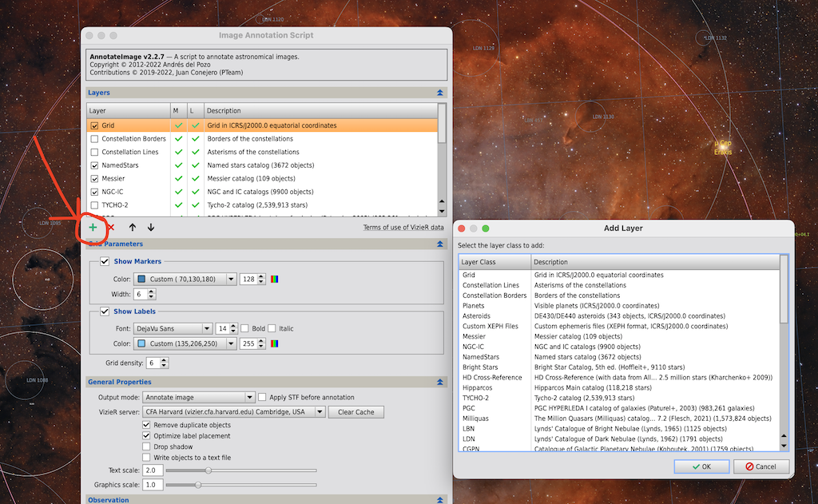Click the Clear Cache button
This screenshot has width=818, height=504.
355,412
